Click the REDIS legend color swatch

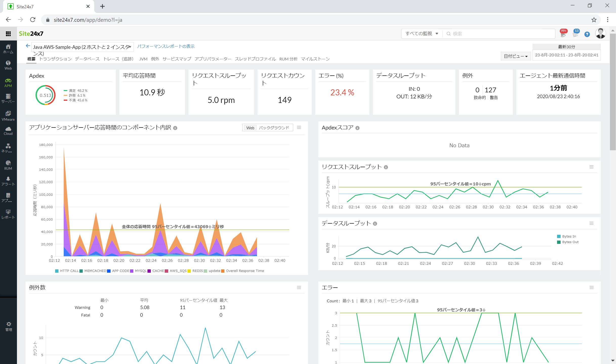pyautogui.click(x=189, y=271)
